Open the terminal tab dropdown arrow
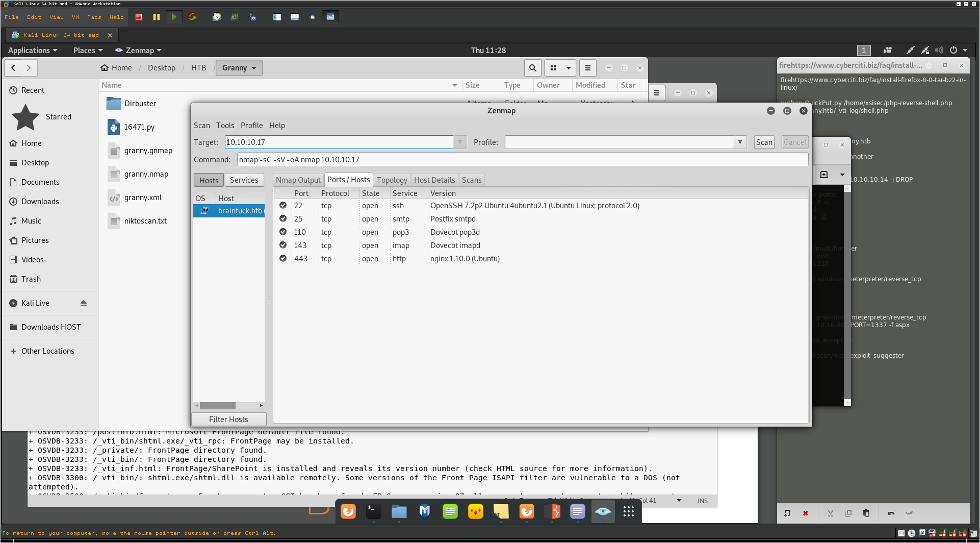Screen dimensions: 980x543 [842, 175]
